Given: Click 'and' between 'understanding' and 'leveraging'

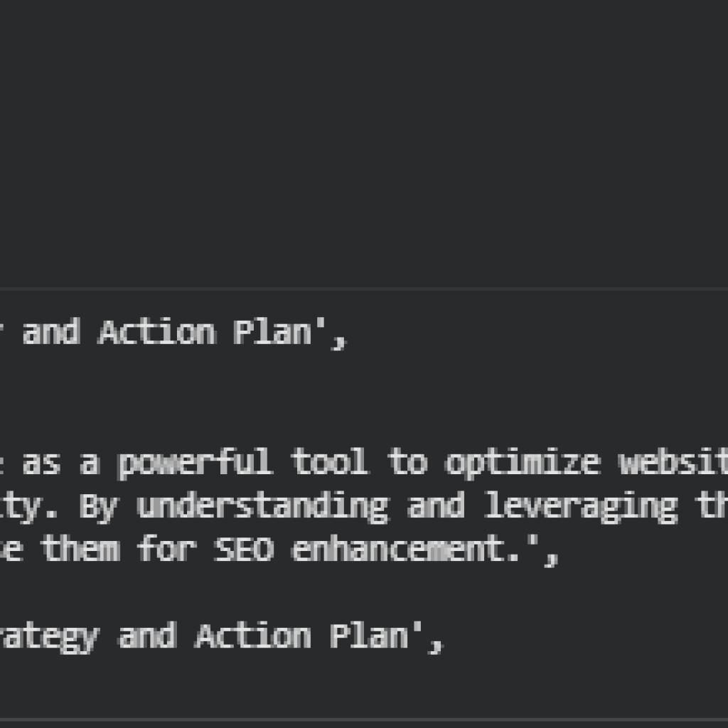Looking at the screenshot, I should pyautogui.click(x=436, y=506).
